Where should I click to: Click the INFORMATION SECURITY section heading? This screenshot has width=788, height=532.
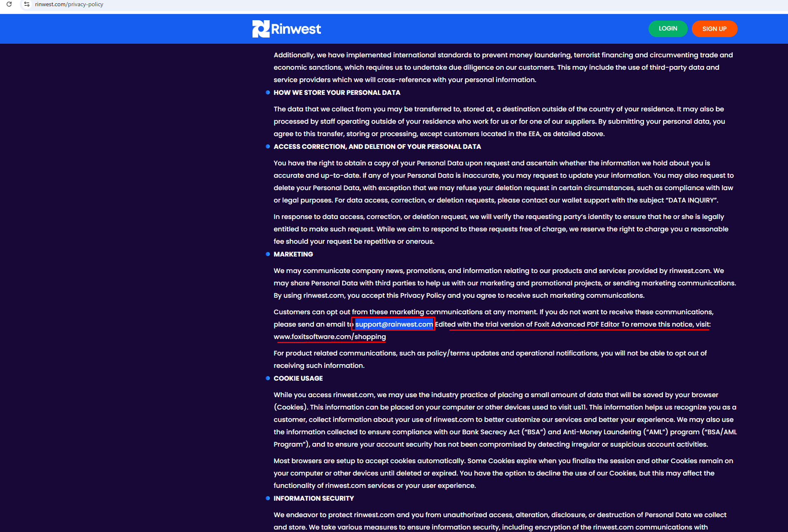point(314,498)
